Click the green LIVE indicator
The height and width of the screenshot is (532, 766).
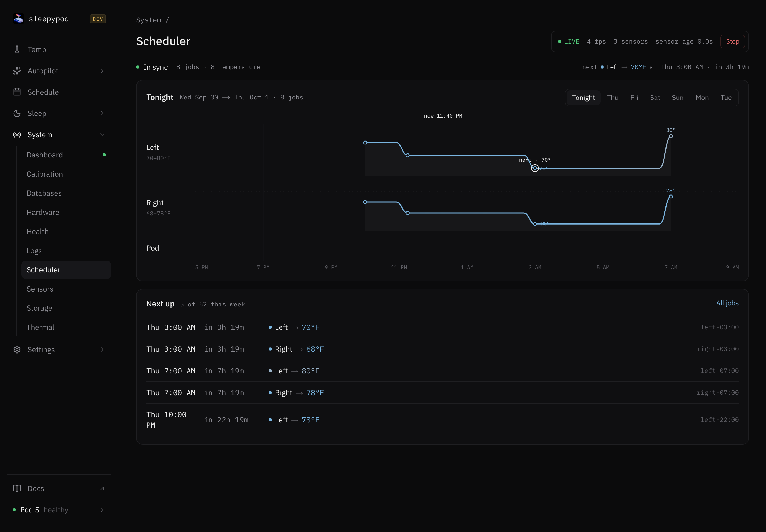(569, 41)
